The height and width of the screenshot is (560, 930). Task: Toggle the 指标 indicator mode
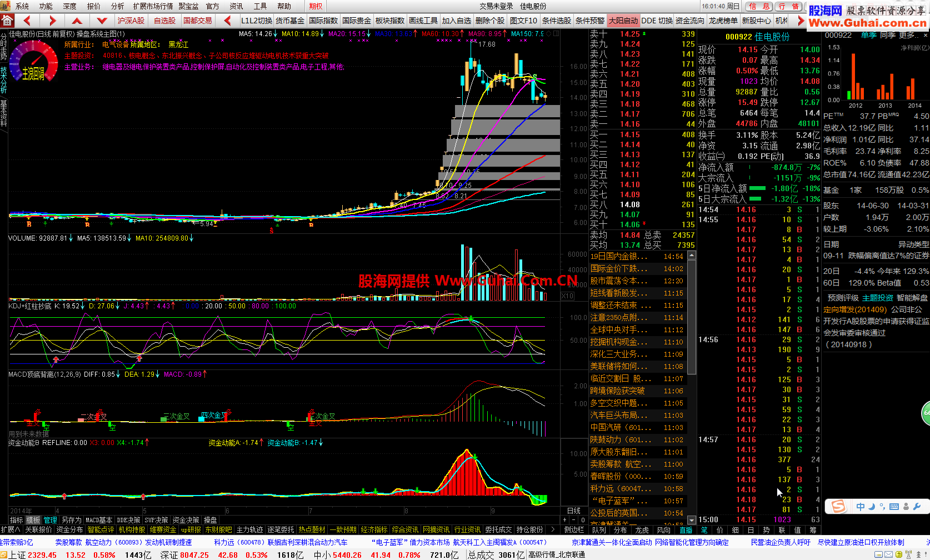[x=16, y=520]
